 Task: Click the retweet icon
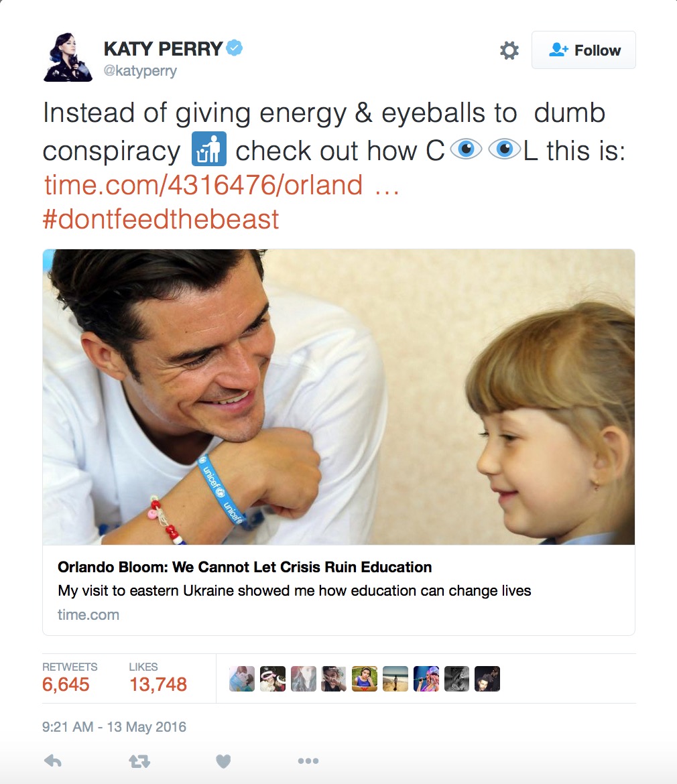pyautogui.click(x=139, y=761)
